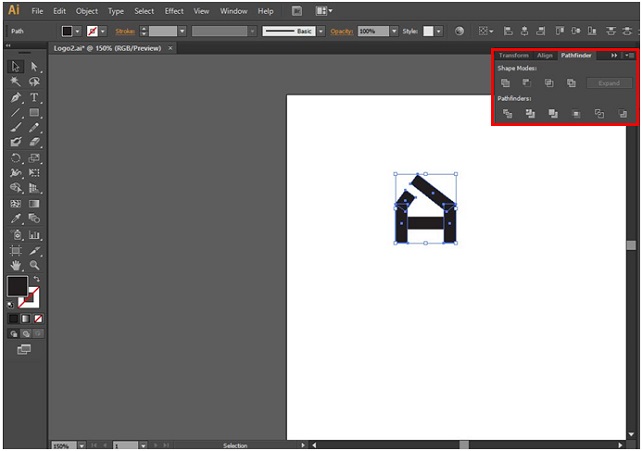The width and height of the screenshot is (642, 451).
Task: Select the Pencil tool
Action: point(34,128)
